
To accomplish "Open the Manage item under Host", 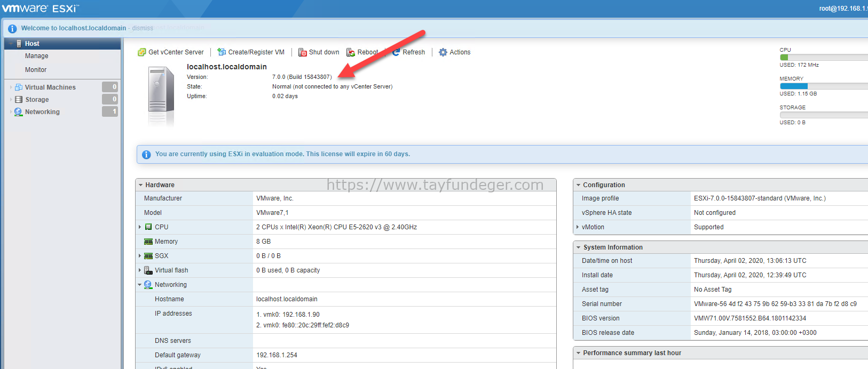I will [36, 56].
